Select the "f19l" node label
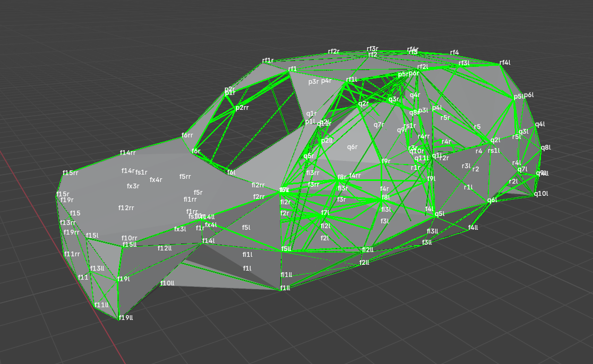593x364 pixels. [x=124, y=279]
